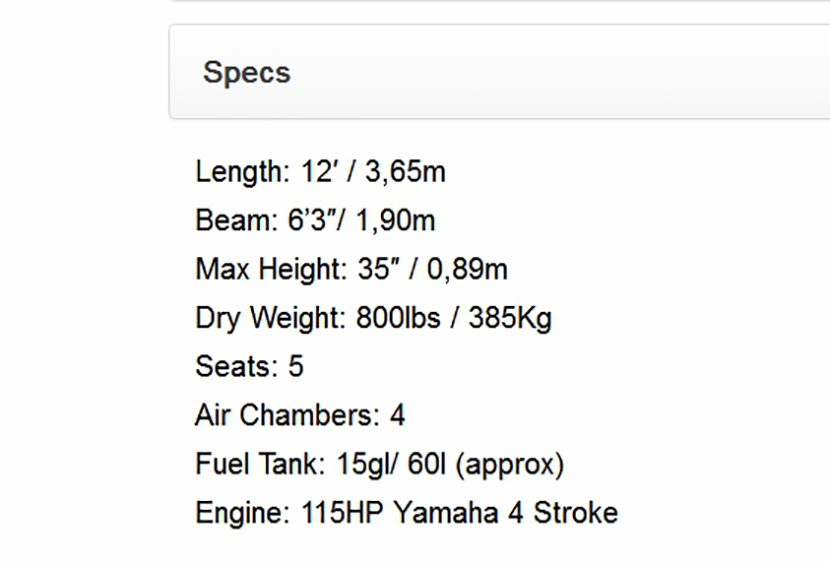This screenshot has height=563, width=830.
Task: Select the 1,90m beam value
Action: 395,220
